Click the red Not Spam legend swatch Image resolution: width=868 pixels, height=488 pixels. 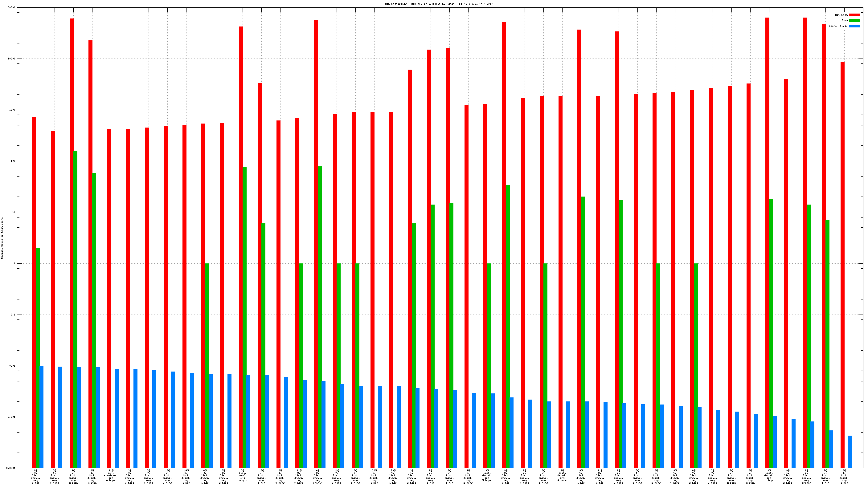854,15
